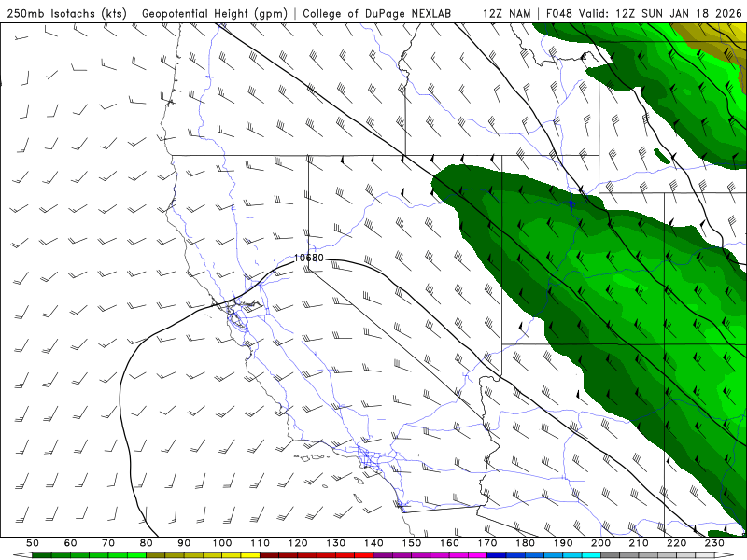
Task: Click the "Geopotential Height (gpm)" title text
Action: [x=215, y=13]
